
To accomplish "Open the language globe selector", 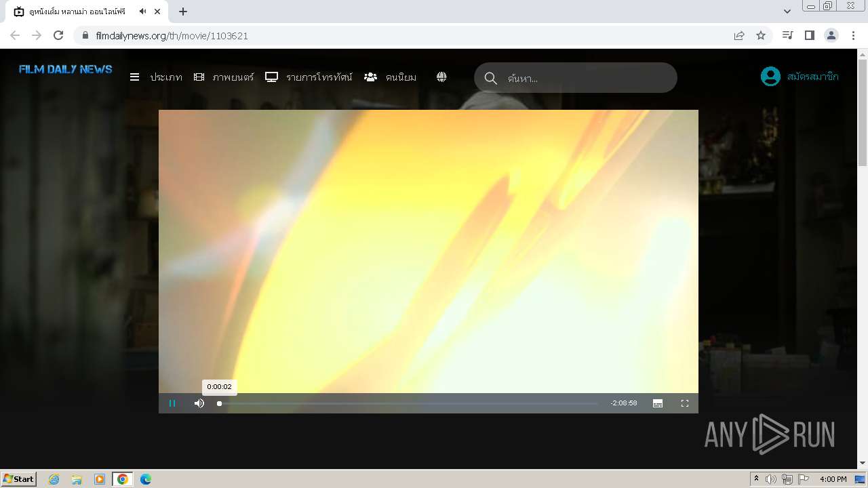I will pos(441,77).
